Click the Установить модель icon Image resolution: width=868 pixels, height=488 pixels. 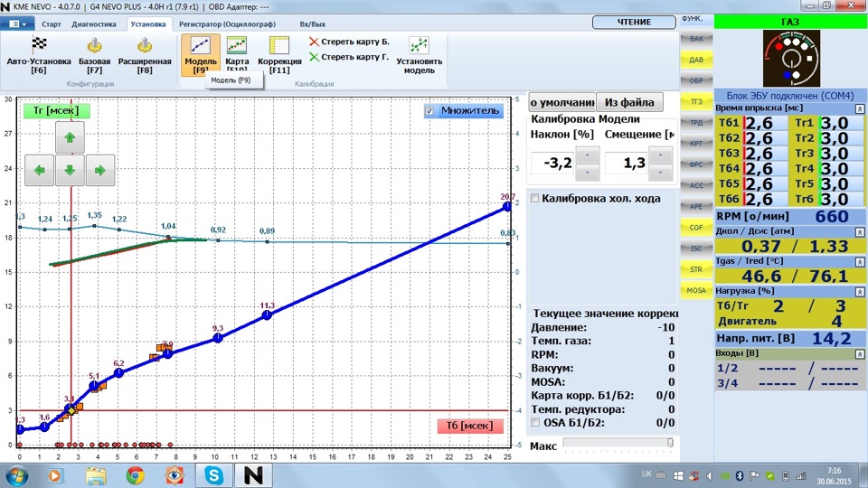(x=419, y=45)
